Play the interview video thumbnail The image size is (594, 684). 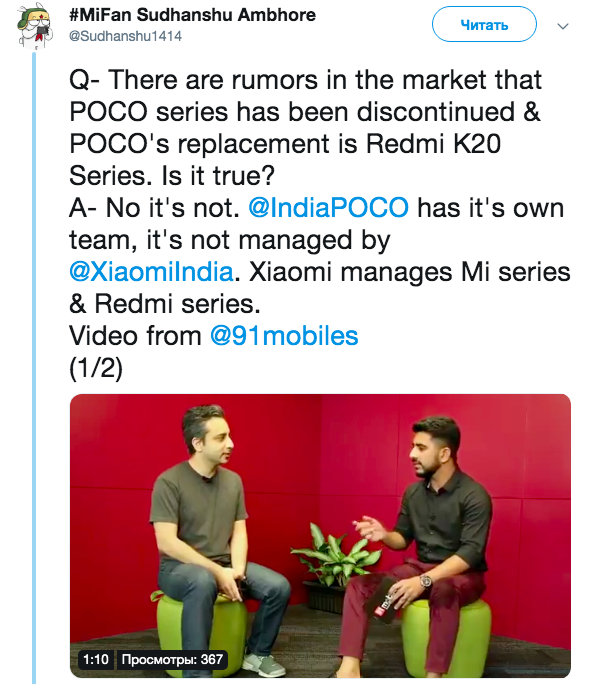[x=320, y=536]
